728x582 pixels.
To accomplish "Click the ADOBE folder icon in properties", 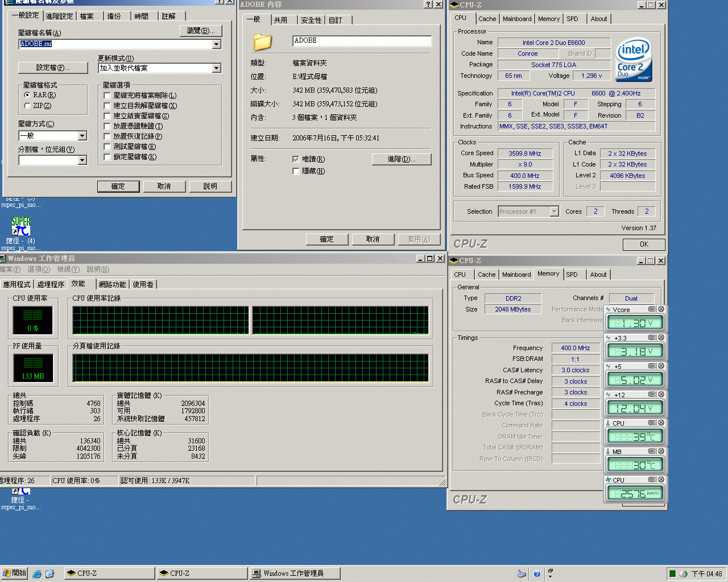I will (262, 41).
